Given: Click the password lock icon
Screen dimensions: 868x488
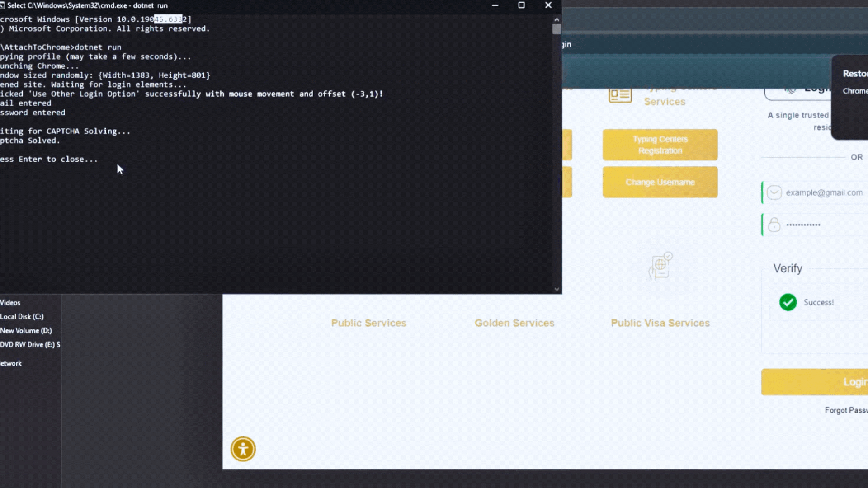Looking at the screenshot, I should (x=774, y=225).
